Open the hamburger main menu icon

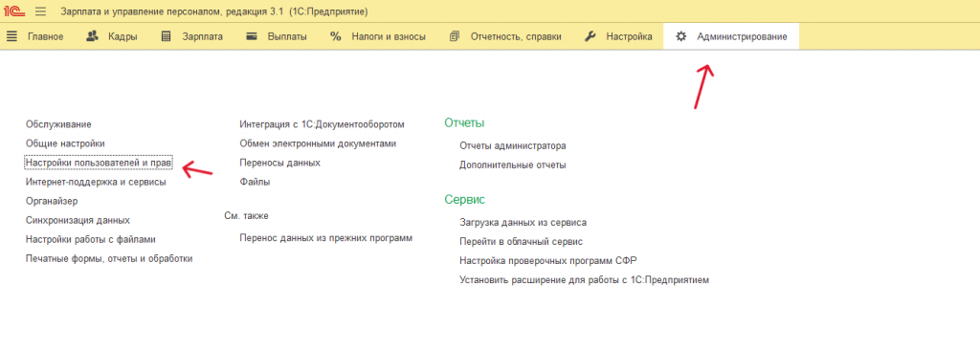click(x=40, y=11)
